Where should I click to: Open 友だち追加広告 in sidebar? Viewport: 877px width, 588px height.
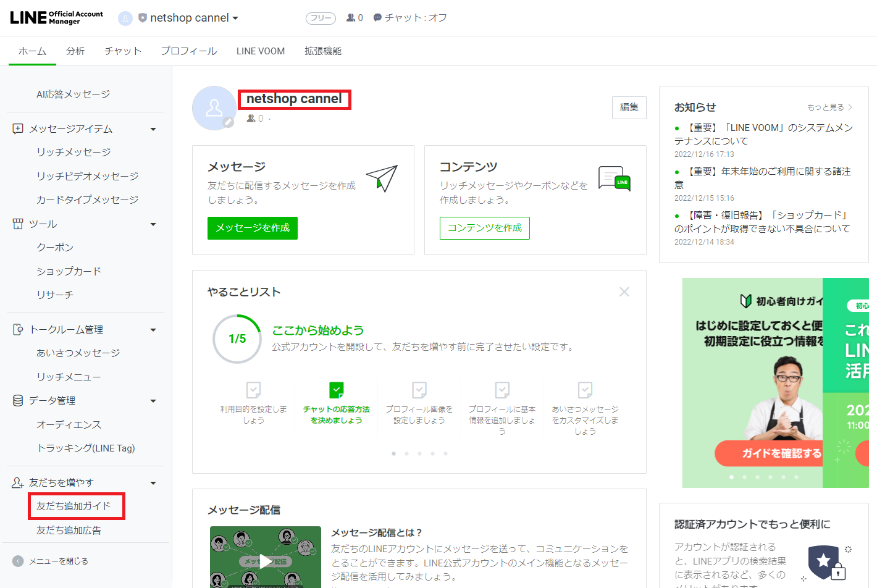69,530
